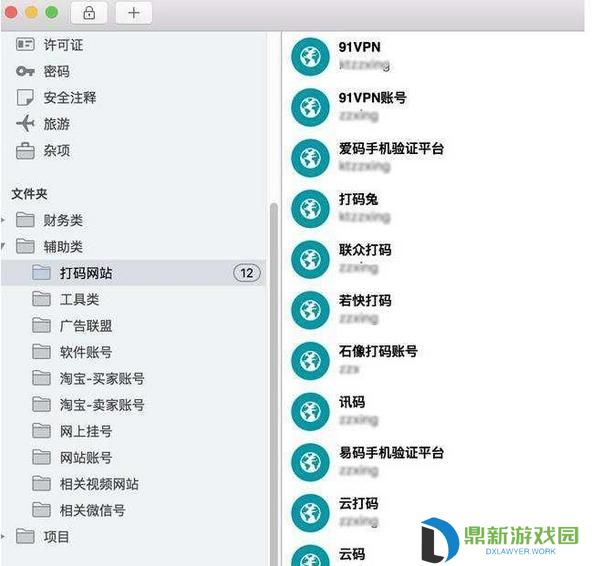Open the 讯码 entry title
Screen dimensions: 600x566
[x=352, y=402]
